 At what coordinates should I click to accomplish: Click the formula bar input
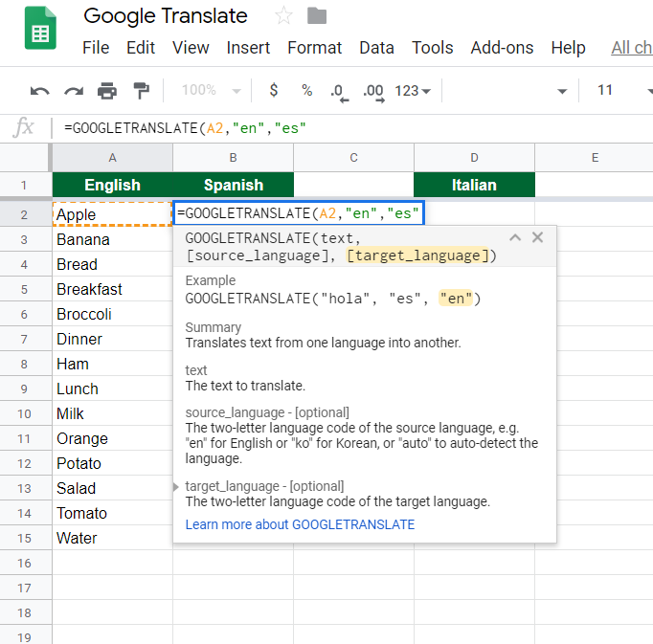[354, 127]
